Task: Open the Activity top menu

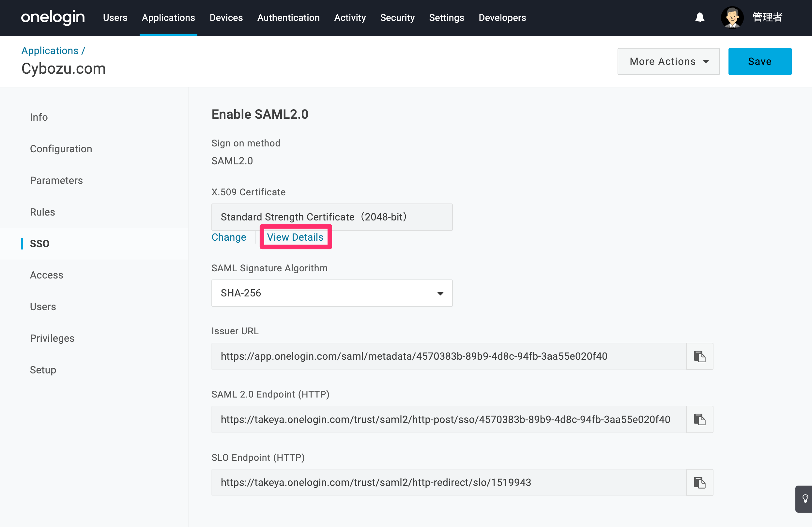Action: pos(350,18)
